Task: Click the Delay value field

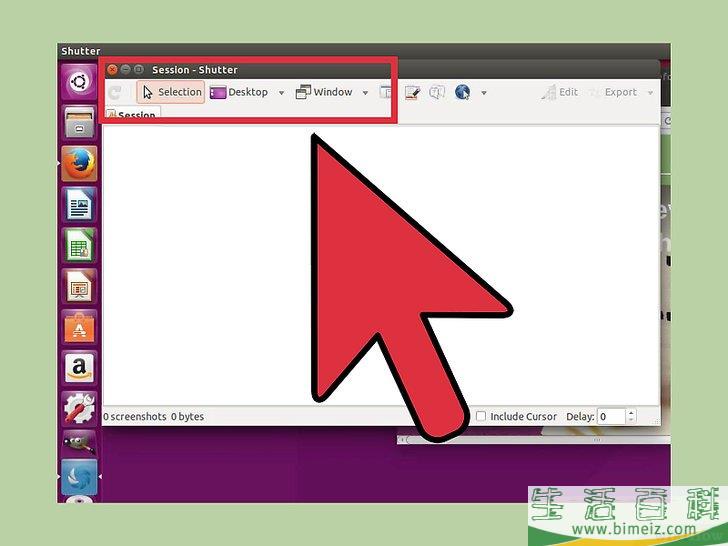Action: tap(611, 416)
